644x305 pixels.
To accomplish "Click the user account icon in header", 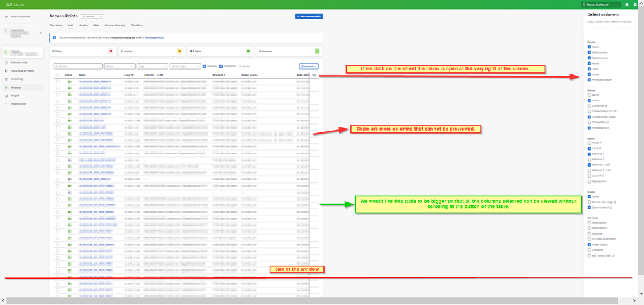I will 627,5.
